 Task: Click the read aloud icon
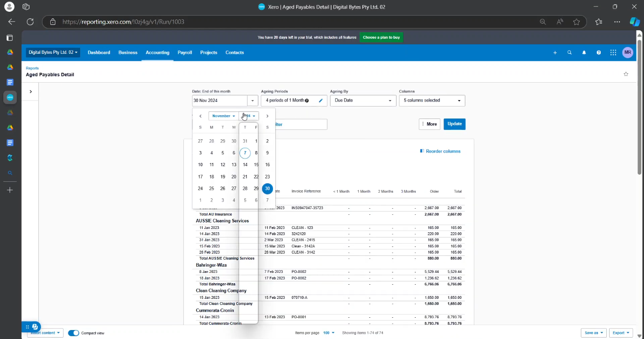(x=560, y=22)
